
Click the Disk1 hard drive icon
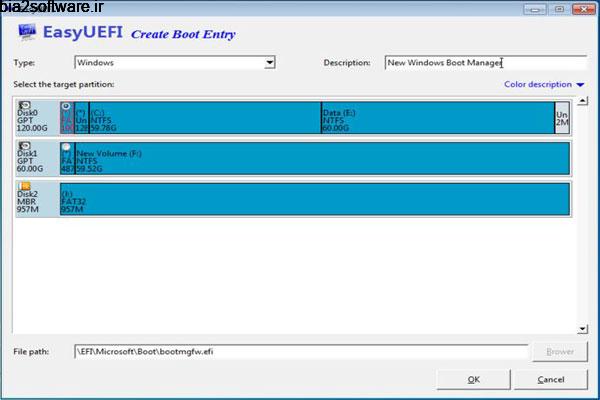[x=24, y=145]
